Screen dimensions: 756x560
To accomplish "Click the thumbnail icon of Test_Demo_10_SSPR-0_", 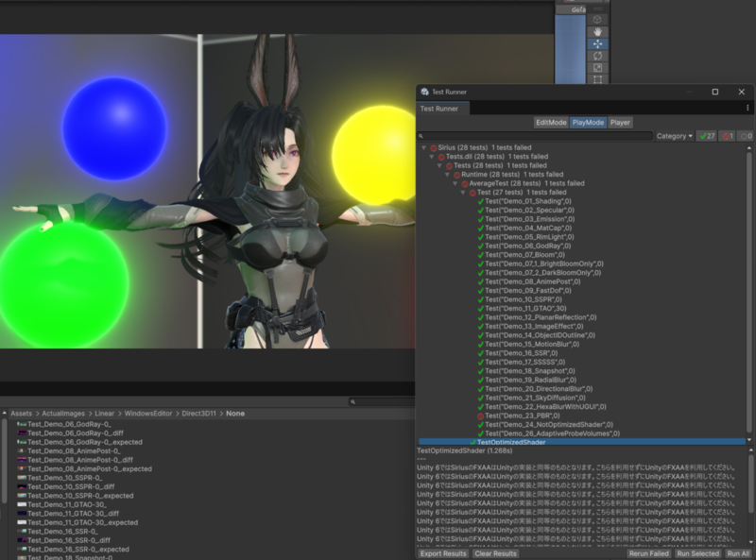I will coord(22,478).
